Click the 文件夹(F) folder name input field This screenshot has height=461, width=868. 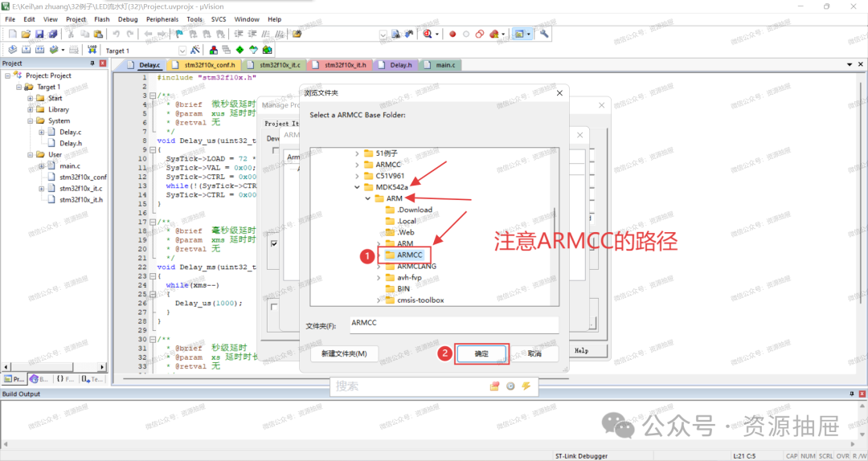click(x=454, y=324)
